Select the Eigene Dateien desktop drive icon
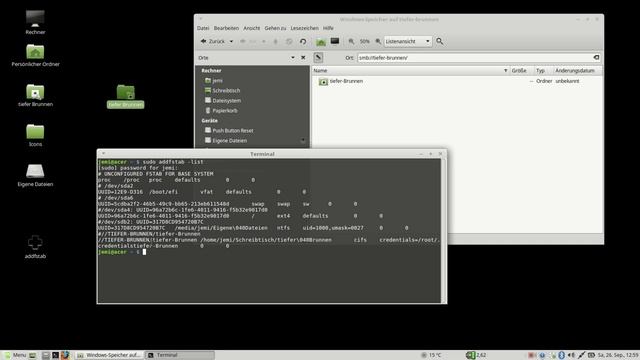The image size is (640, 360). click(x=35, y=176)
